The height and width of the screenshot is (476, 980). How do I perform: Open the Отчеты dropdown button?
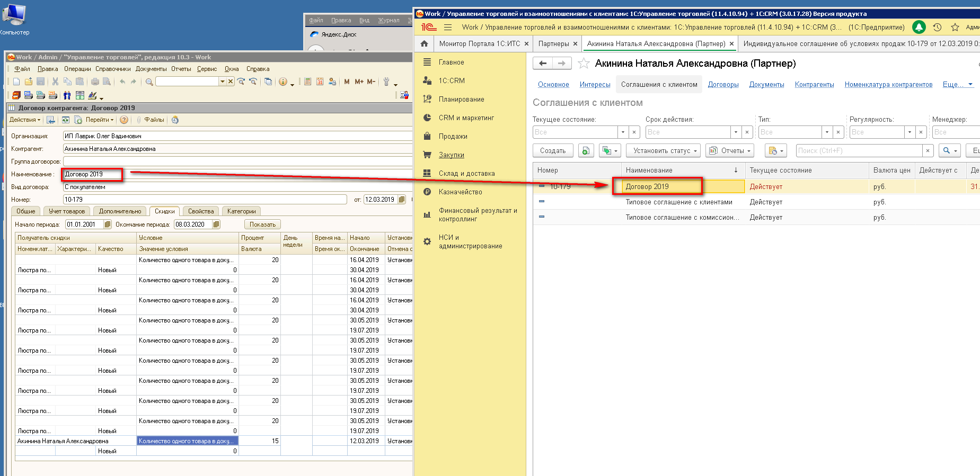click(730, 151)
